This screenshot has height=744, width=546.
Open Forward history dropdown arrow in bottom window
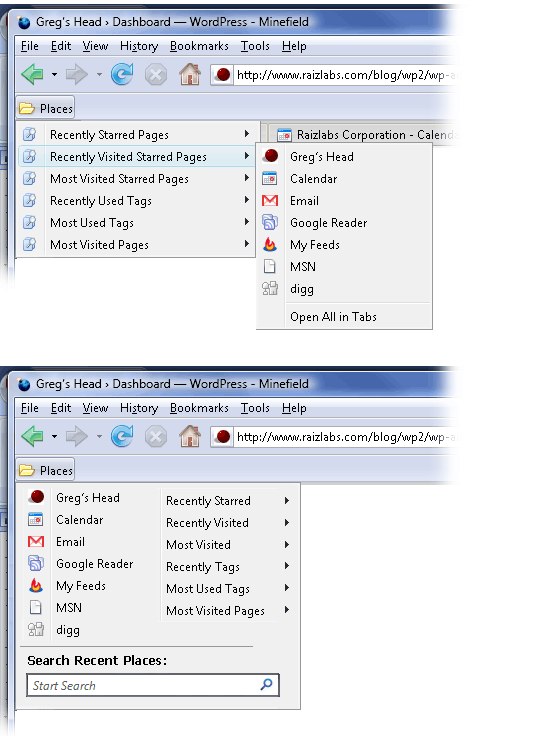coord(99,437)
